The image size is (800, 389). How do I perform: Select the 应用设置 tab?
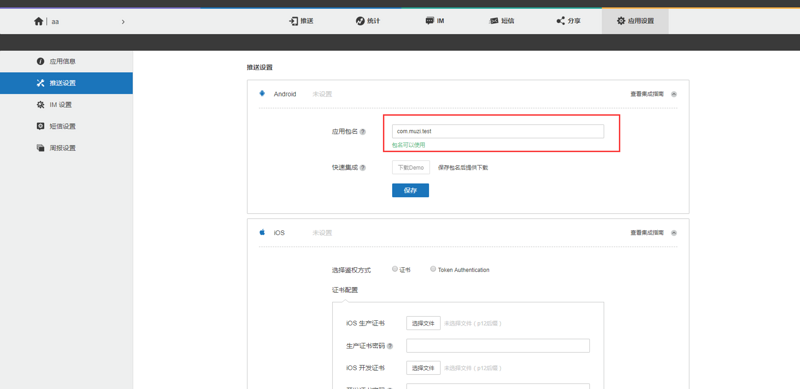point(635,21)
